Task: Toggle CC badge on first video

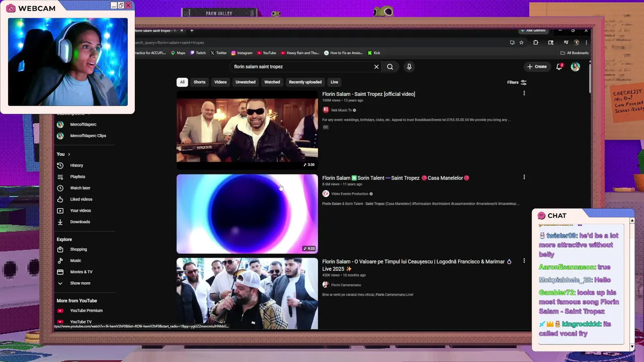Action: tap(326, 127)
